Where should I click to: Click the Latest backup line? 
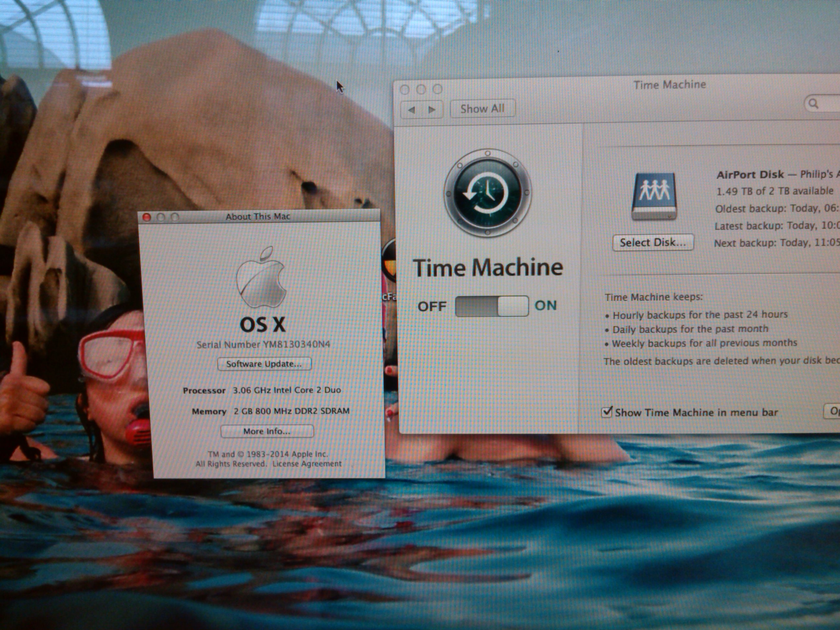pos(777,226)
